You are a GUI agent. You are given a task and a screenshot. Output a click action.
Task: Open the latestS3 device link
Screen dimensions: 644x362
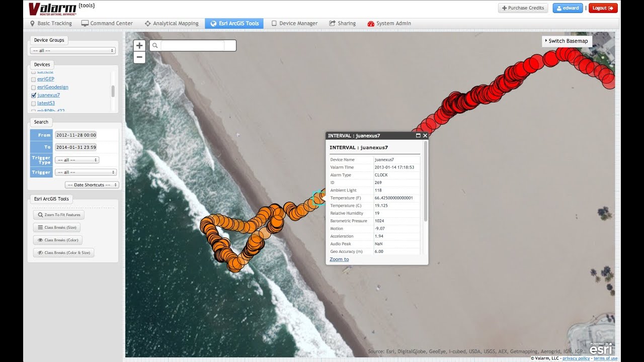pos(46,103)
